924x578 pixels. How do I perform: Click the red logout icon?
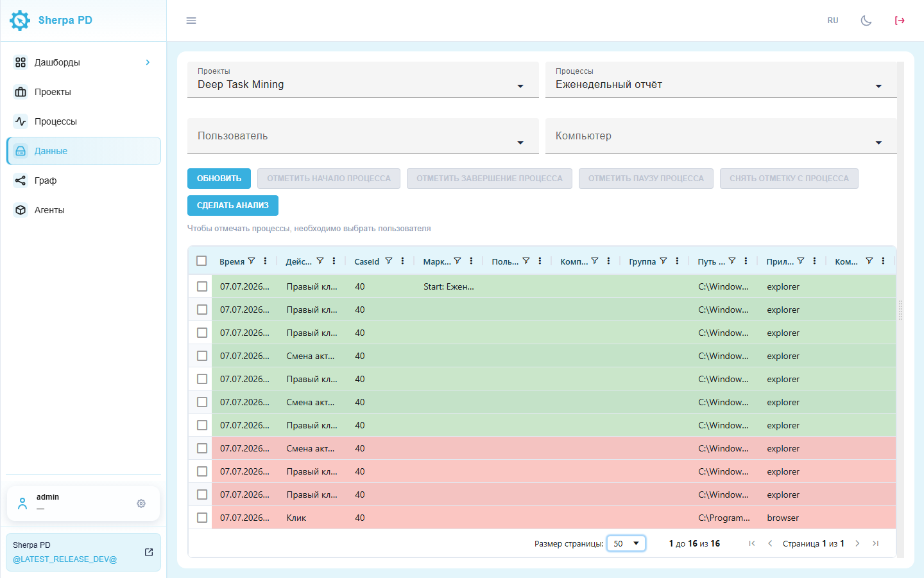pos(900,21)
